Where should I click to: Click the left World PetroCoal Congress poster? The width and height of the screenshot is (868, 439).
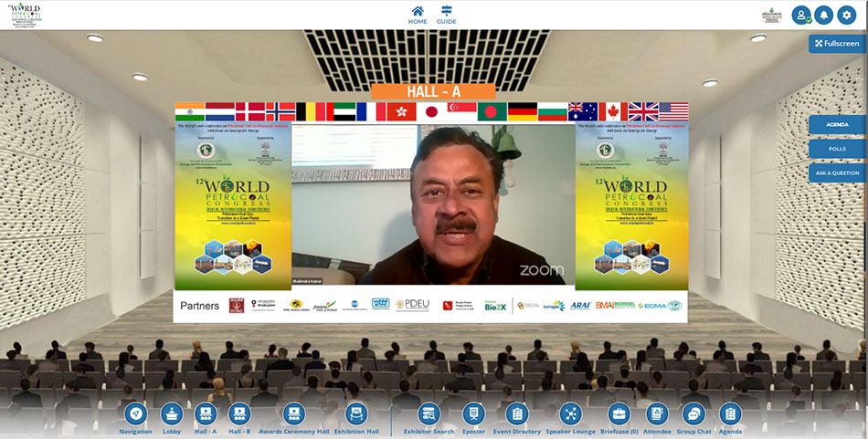pyautogui.click(x=233, y=205)
